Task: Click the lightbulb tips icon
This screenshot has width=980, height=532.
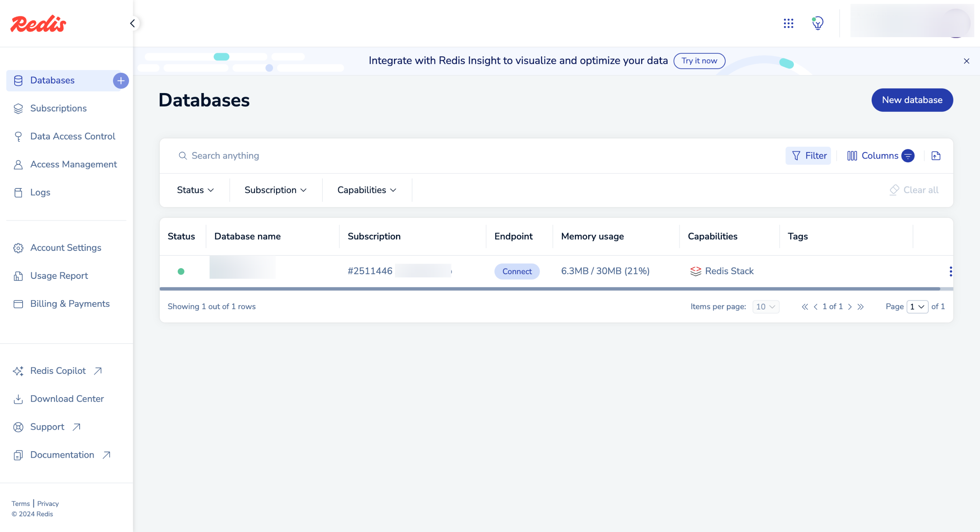Action: click(x=817, y=23)
